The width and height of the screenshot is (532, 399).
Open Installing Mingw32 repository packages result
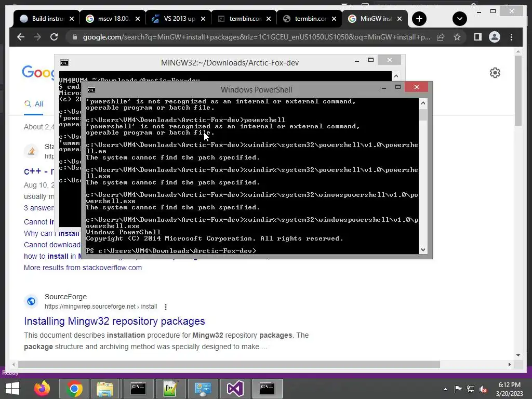114,321
